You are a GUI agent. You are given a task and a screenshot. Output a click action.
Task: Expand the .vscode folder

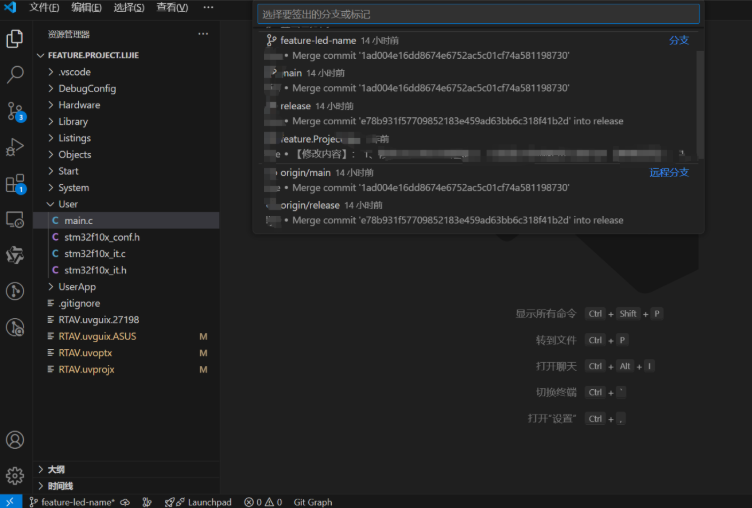tap(126, 72)
